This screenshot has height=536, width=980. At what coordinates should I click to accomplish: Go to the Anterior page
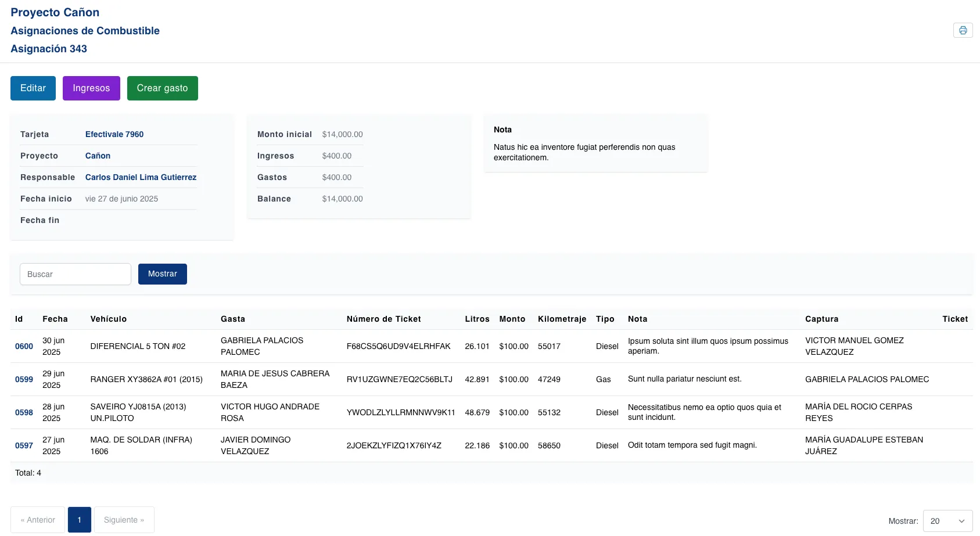tap(38, 520)
